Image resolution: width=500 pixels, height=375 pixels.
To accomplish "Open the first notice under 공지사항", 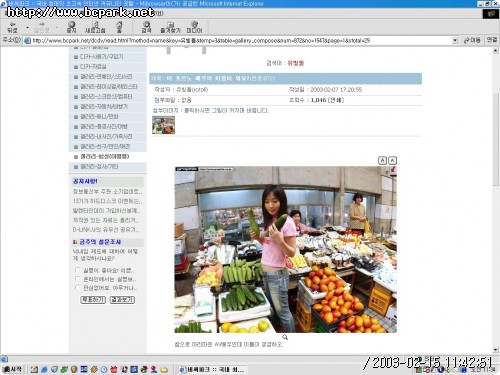I will 107,192.
